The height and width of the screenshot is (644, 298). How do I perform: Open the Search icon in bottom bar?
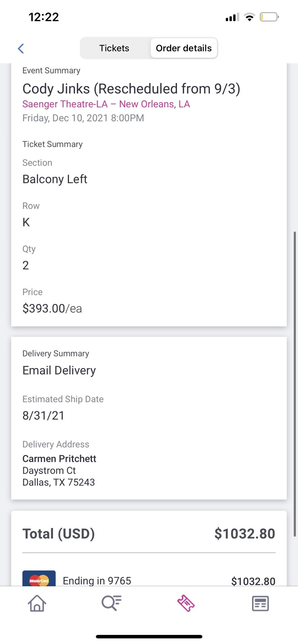click(112, 603)
